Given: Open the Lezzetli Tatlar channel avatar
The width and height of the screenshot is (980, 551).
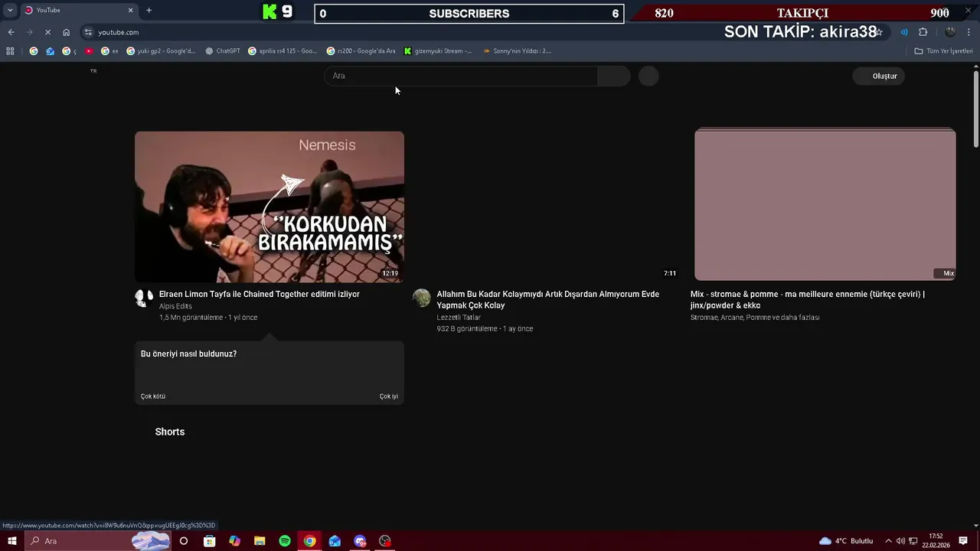Looking at the screenshot, I should tap(422, 298).
